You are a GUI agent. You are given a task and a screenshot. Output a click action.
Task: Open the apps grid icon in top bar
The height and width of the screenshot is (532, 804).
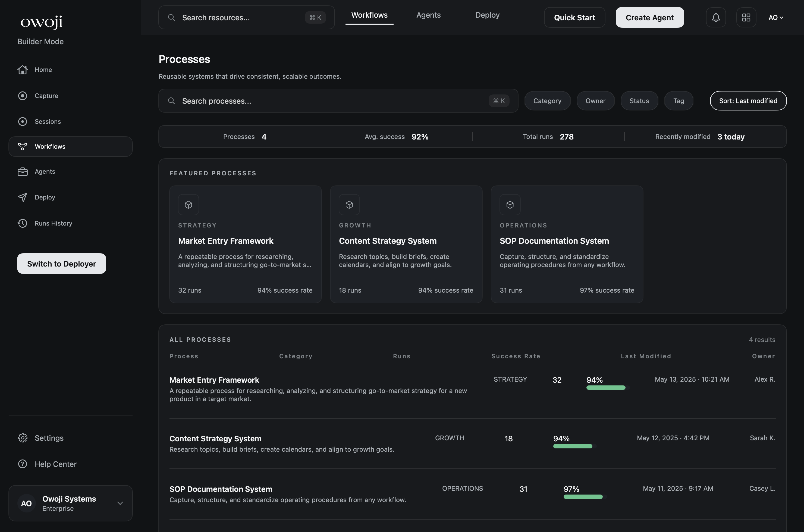(746, 17)
